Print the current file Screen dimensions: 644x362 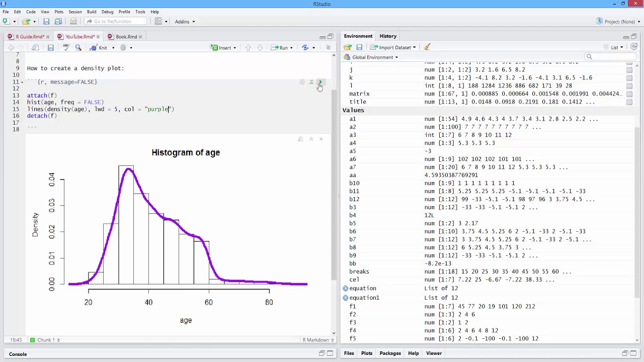(73, 21)
